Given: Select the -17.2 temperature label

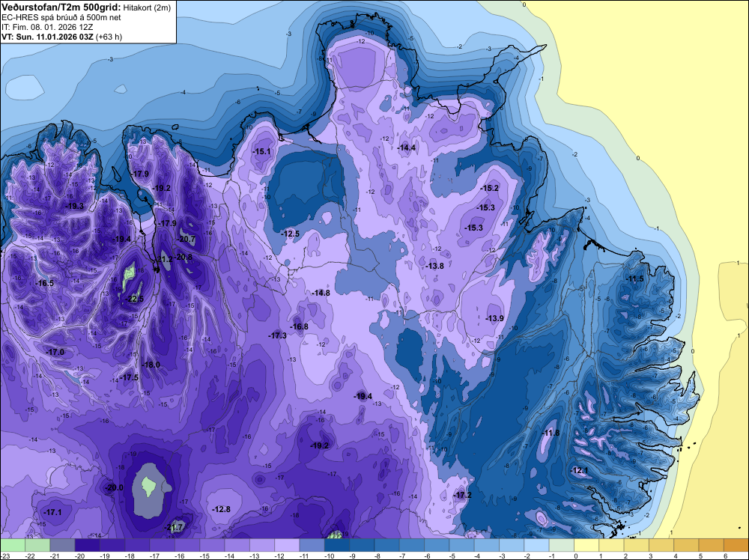Looking at the screenshot, I should point(462,495).
